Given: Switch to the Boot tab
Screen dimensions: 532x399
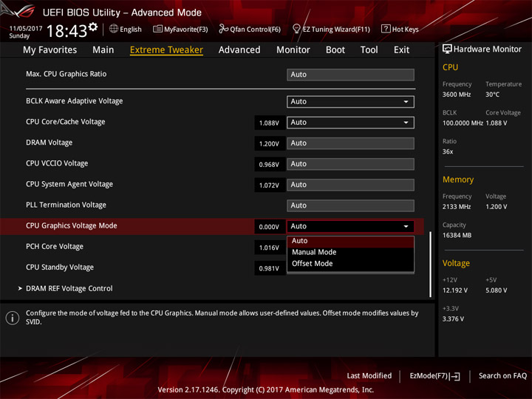Looking at the screenshot, I should coord(335,50).
